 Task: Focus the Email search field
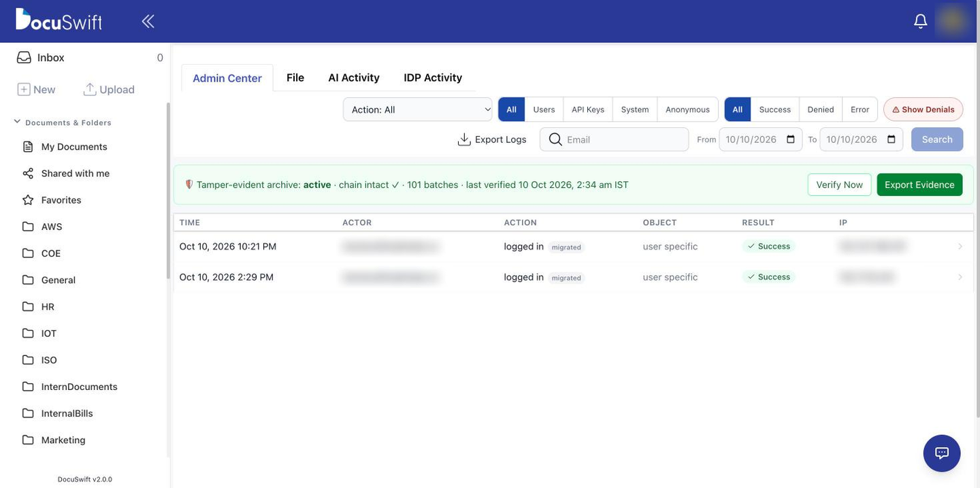pos(615,139)
